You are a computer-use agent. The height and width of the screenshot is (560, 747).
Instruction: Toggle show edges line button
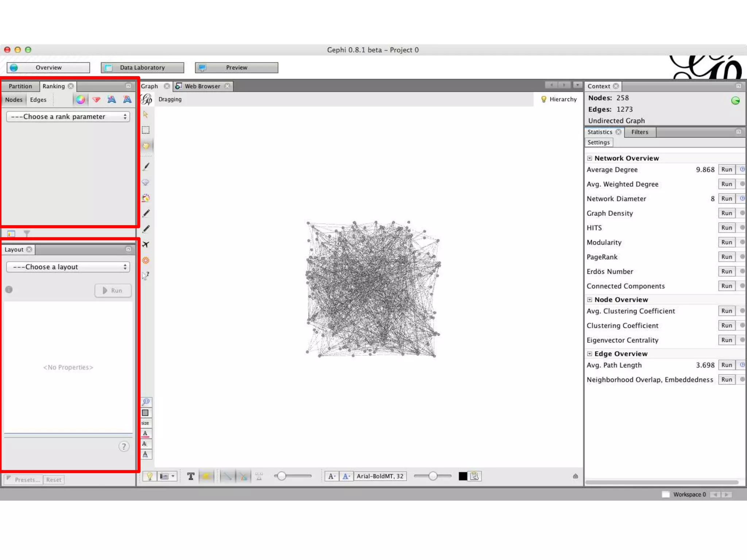click(x=228, y=476)
